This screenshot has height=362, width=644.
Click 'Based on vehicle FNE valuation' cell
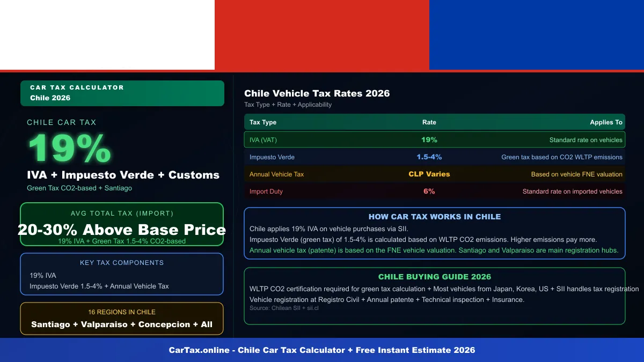click(x=577, y=174)
